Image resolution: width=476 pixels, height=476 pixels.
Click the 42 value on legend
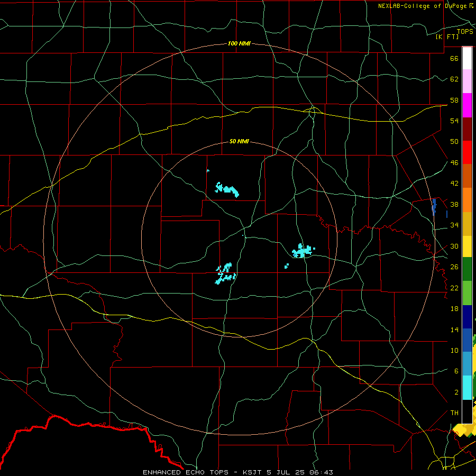[454, 184]
